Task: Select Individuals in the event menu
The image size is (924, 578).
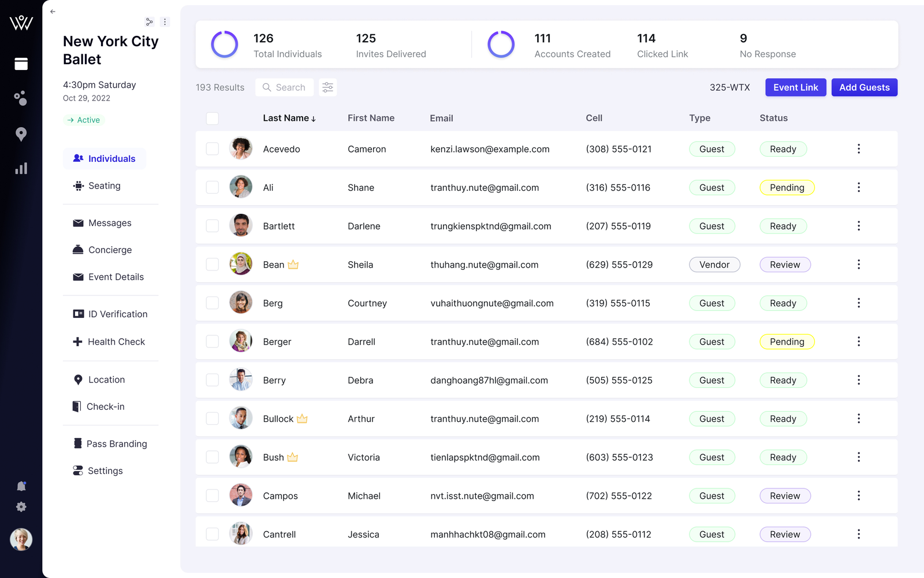Action: point(105,158)
